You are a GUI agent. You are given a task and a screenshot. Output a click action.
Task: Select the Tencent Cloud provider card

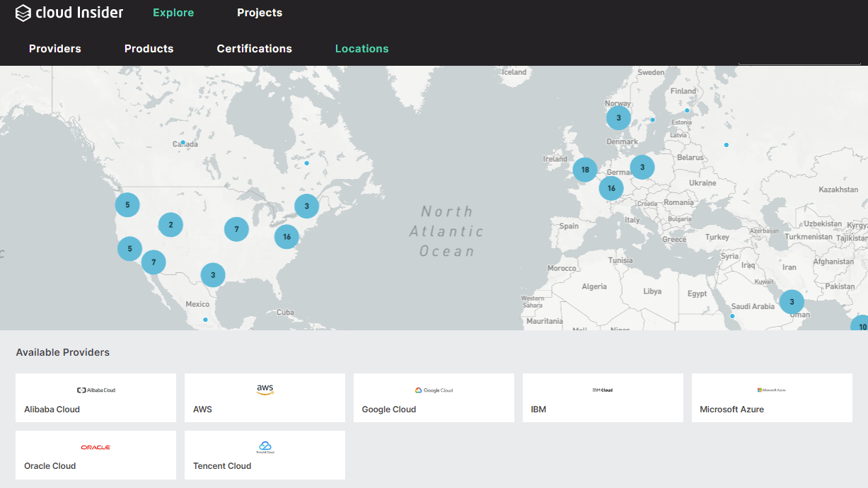265,455
